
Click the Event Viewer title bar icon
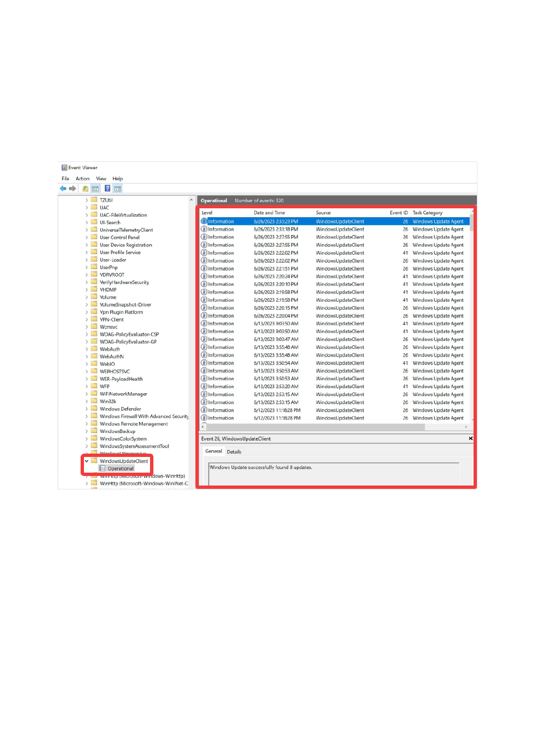pos(64,167)
